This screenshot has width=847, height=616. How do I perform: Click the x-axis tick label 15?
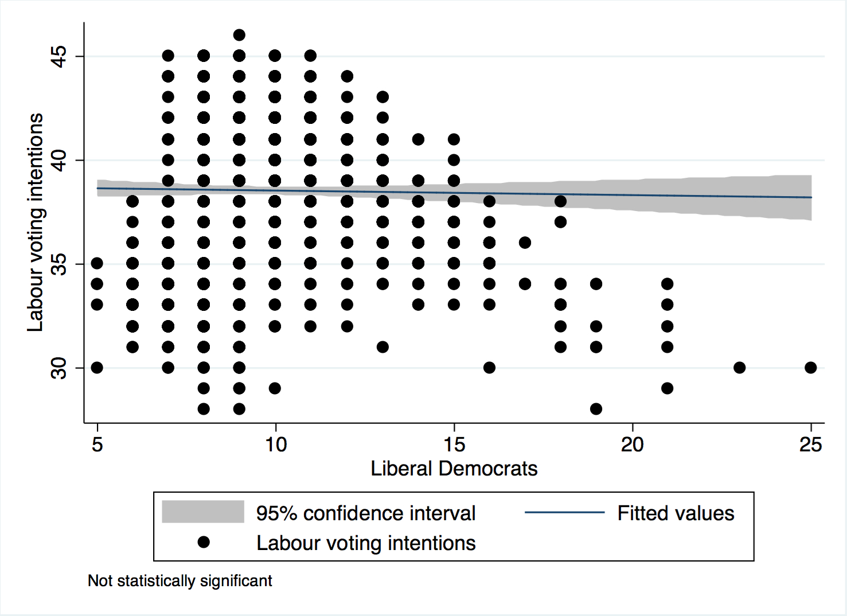(x=454, y=445)
